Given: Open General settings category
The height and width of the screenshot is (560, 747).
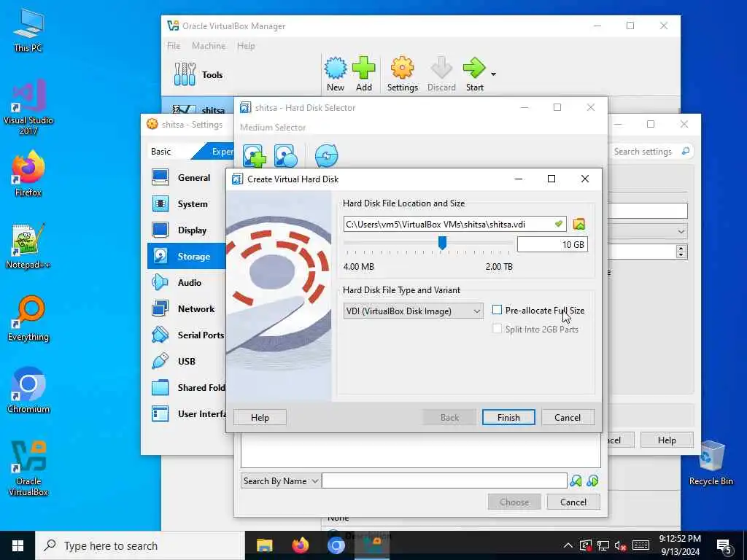Looking at the screenshot, I should tap(187, 178).
